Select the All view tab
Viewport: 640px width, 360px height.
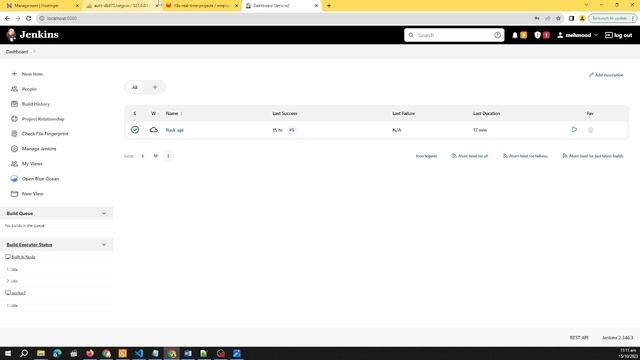point(135,87)
